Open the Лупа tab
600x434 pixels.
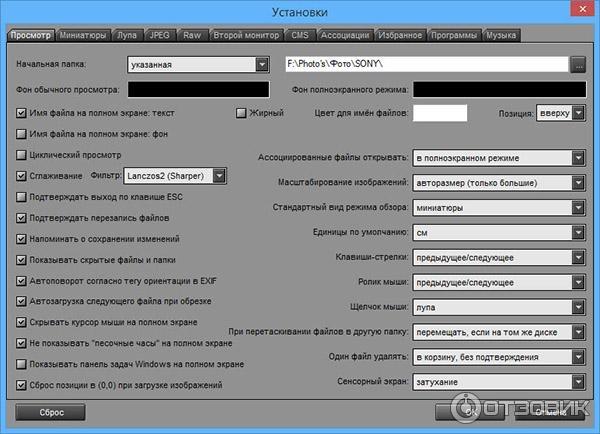click(127, 36)
